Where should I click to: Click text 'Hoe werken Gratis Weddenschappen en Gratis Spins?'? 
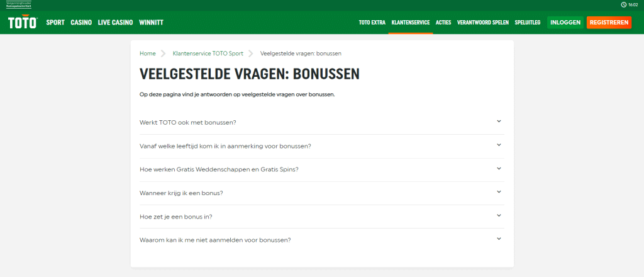point(219,169)
